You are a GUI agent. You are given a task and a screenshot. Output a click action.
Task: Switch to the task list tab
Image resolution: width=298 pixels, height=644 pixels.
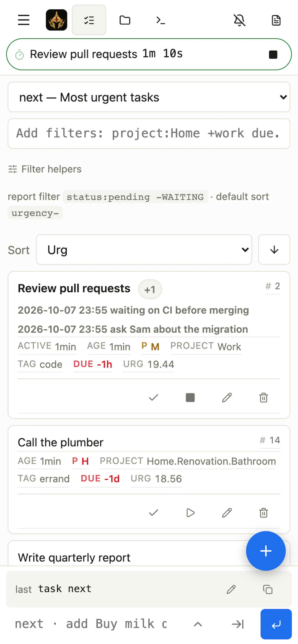89,20
